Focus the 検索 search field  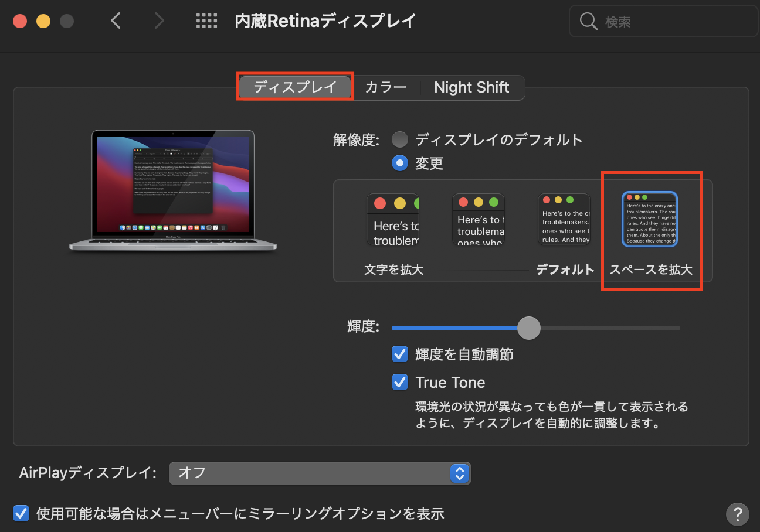tap(663, 22)
